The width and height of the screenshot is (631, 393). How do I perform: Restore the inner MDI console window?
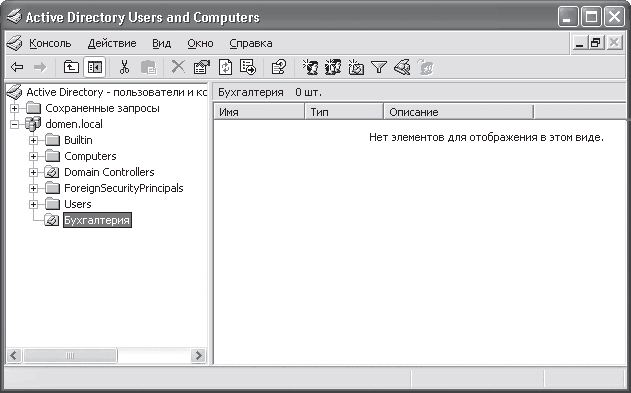596,43
